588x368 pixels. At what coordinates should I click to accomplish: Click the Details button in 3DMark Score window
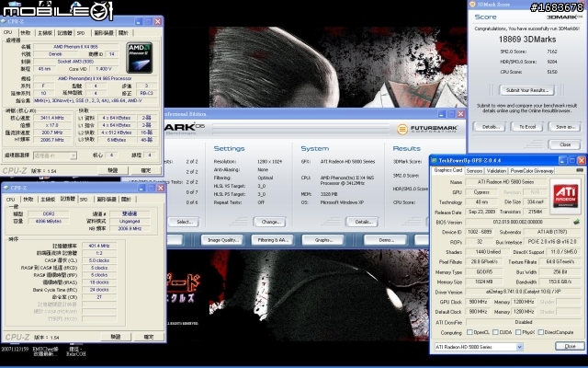tap(490, 127)
